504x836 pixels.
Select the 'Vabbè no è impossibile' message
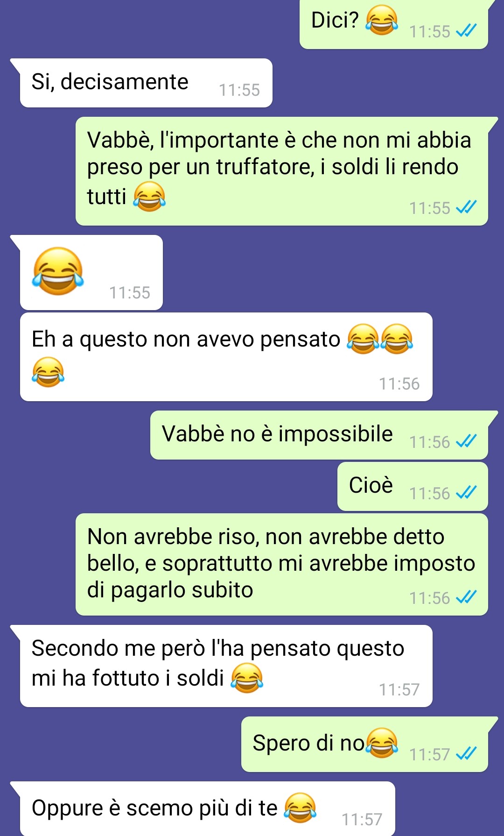[319, 435]
